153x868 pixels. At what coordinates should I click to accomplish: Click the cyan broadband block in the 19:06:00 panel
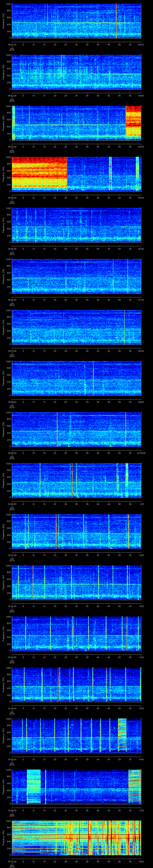point(34,786)
